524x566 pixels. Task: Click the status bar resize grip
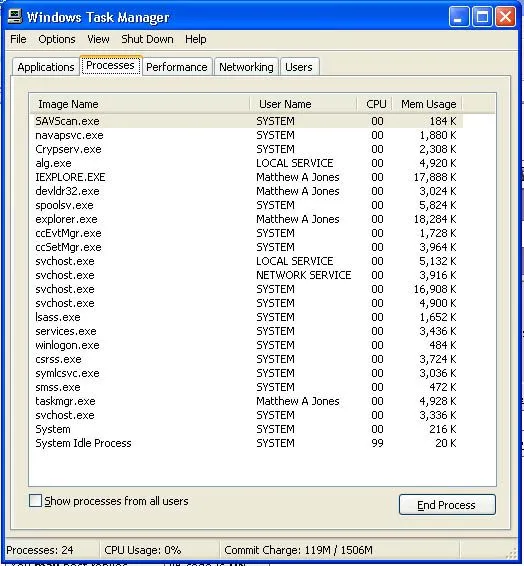[x=512, y=552]
